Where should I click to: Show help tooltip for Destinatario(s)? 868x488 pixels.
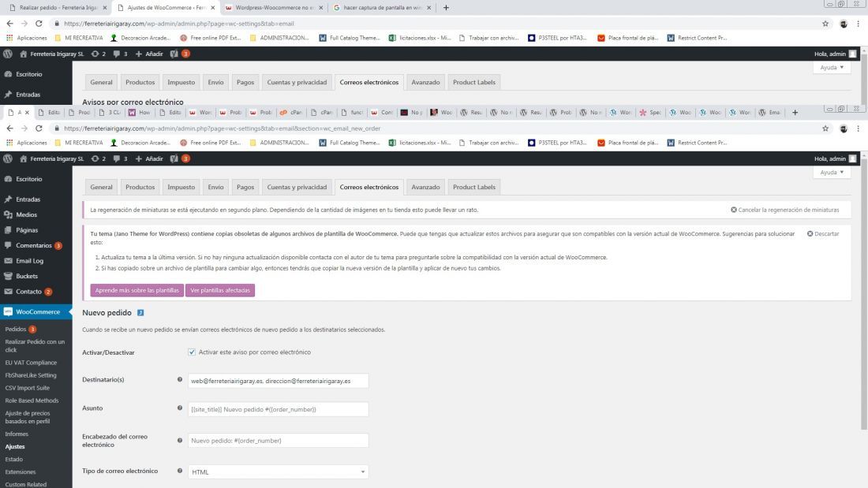pos(179,379)
